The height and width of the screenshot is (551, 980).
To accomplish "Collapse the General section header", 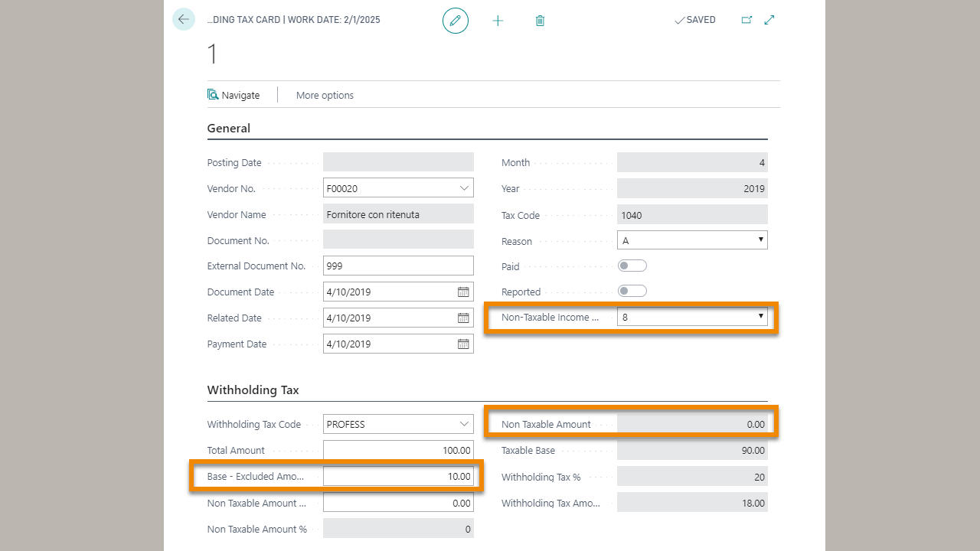I will (x=229, y=129).
